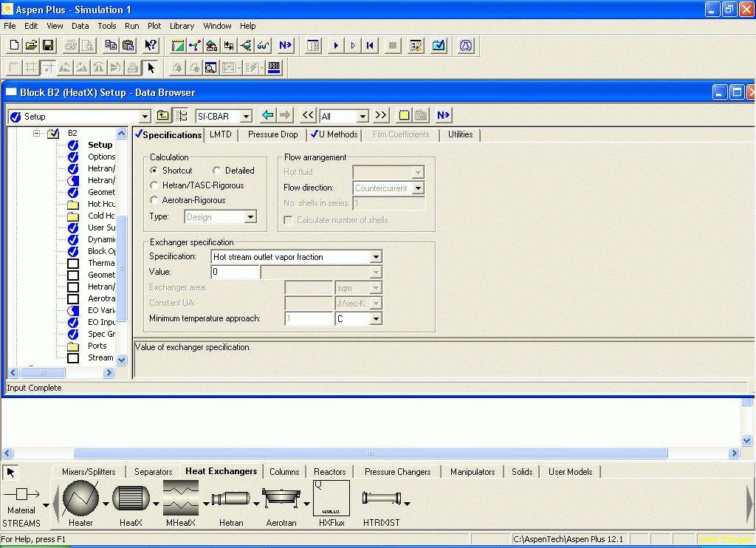Click tree panel vertical scroll down arrow
756x548 pixels.
pos(122,360)
